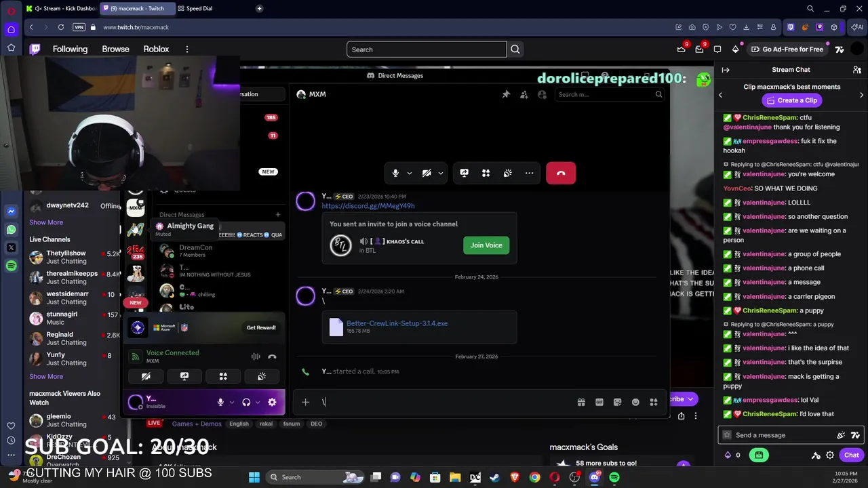Open Discord user settings gear
The width and height of the screenshot is (868, 488).
[x=272, y=402]
